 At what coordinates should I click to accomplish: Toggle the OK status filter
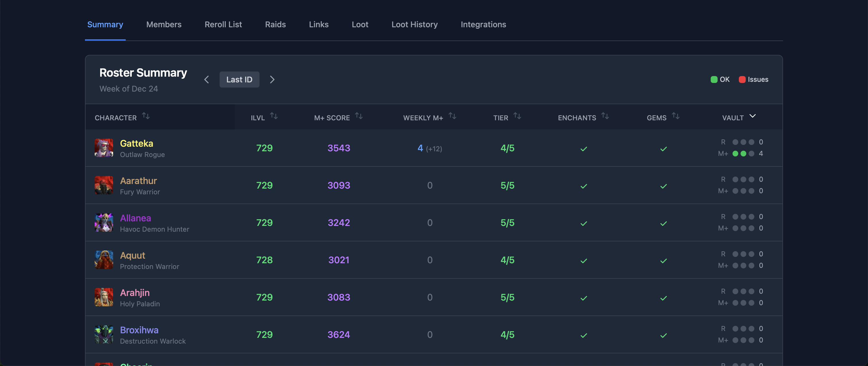click(720, 79)
